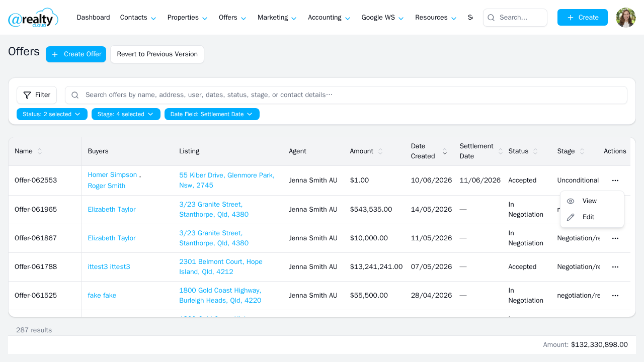Viewport: 644px width, 362px height.
Task: Open buyer Homer Simpson link
Action: [112, 175]
